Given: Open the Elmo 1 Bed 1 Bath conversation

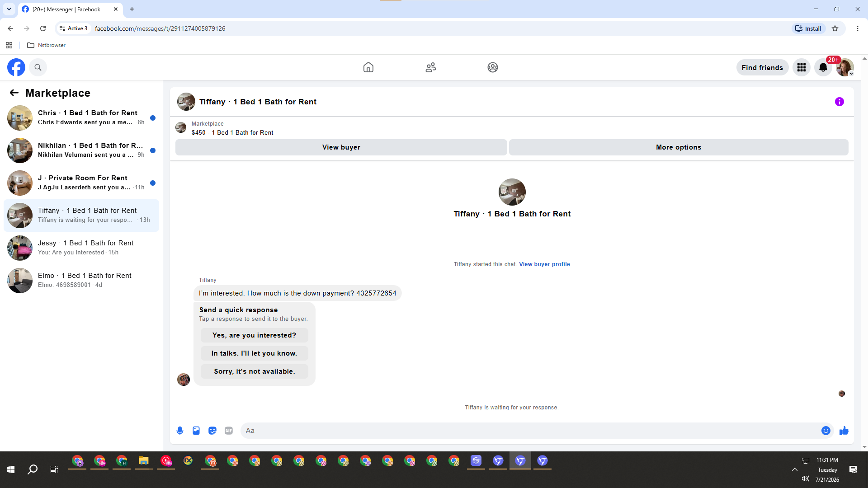Looking at the screenshot, I should [x=81, y=281].
